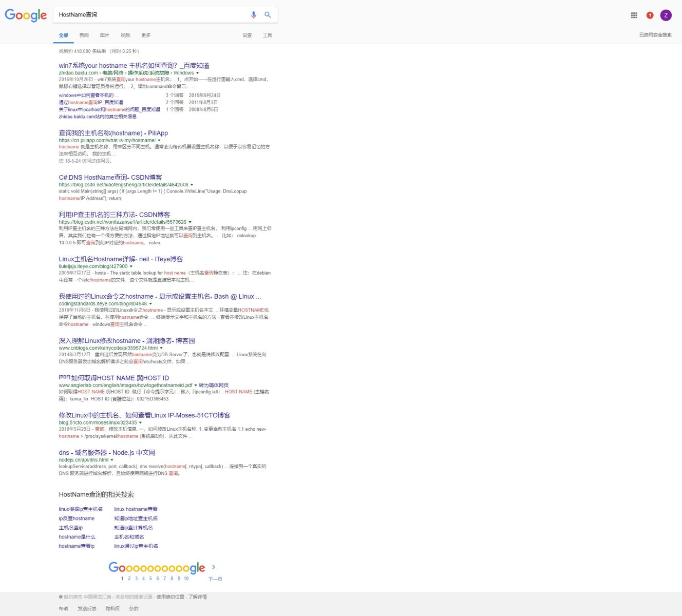Click the blue search magnifier icon
The height and width of the screenshot is (616, 682).
(x=268, y=15)
